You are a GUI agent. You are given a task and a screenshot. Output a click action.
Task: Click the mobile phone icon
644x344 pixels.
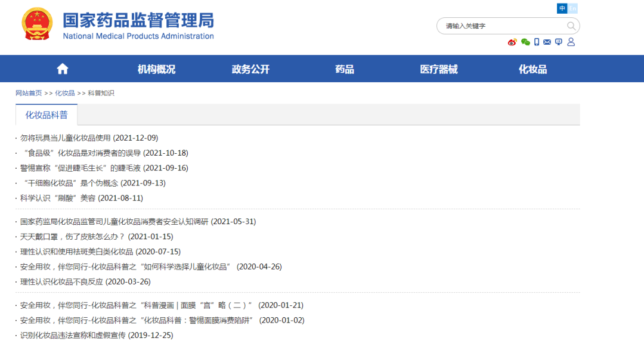[537, 42]
